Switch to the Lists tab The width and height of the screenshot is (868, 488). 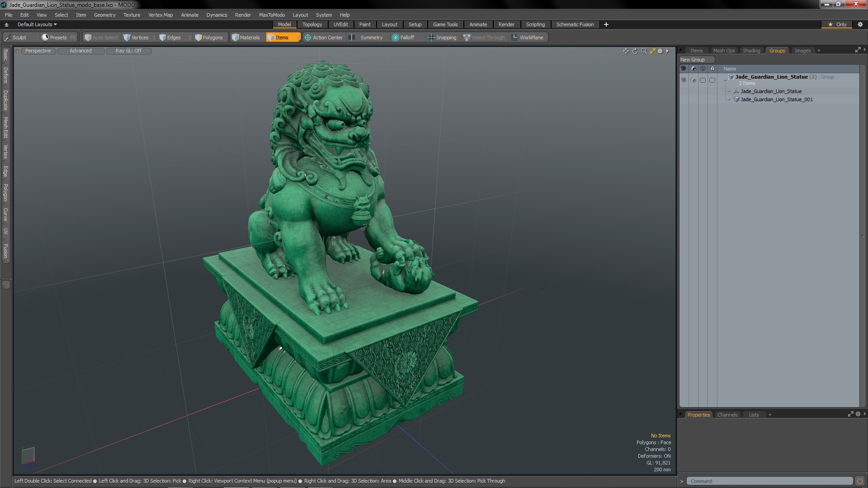click(754, 415)
